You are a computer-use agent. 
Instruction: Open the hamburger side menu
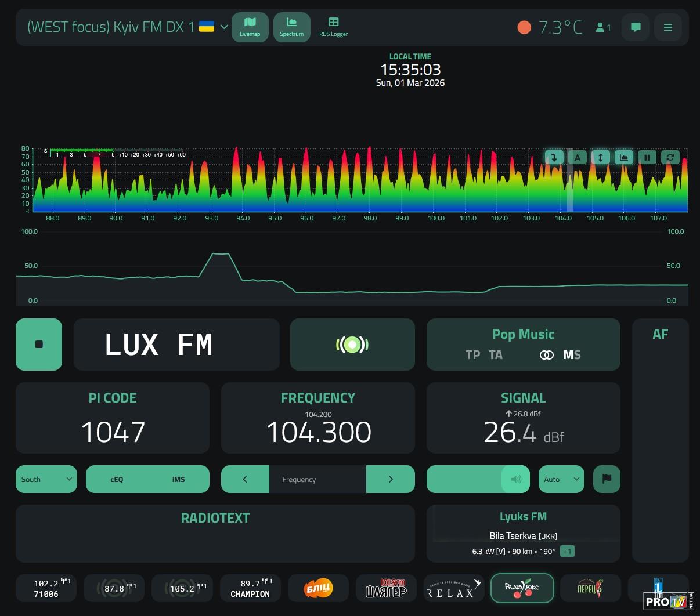(668, 27)
